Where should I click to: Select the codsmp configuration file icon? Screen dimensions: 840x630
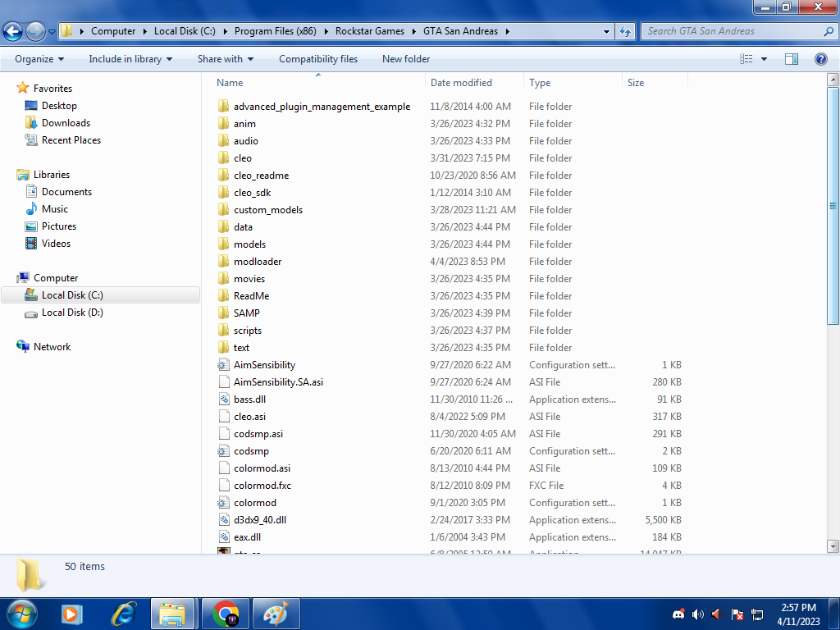(x=223, y=451)
